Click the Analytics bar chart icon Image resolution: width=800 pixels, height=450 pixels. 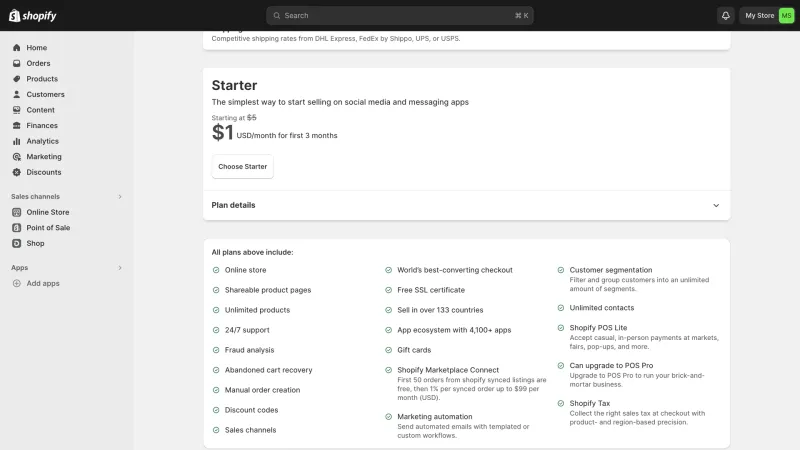coord(16,141)
